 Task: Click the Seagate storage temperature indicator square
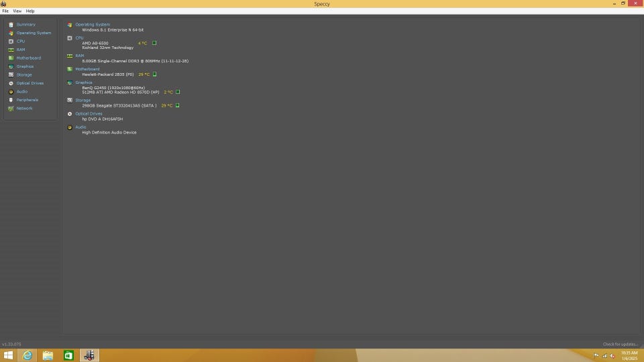point(177,105)
